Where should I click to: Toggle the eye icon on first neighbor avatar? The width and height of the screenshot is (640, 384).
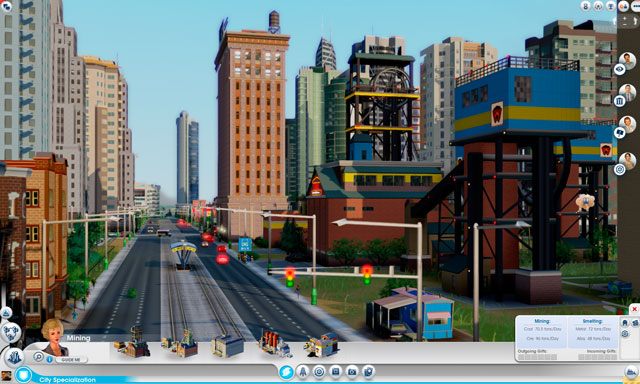(620, 69)
